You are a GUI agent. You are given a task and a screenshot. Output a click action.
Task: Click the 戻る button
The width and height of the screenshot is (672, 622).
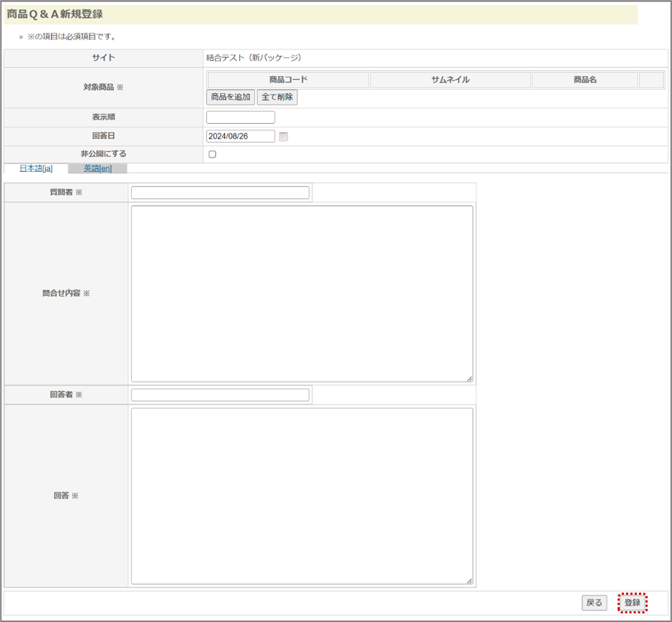594,603
